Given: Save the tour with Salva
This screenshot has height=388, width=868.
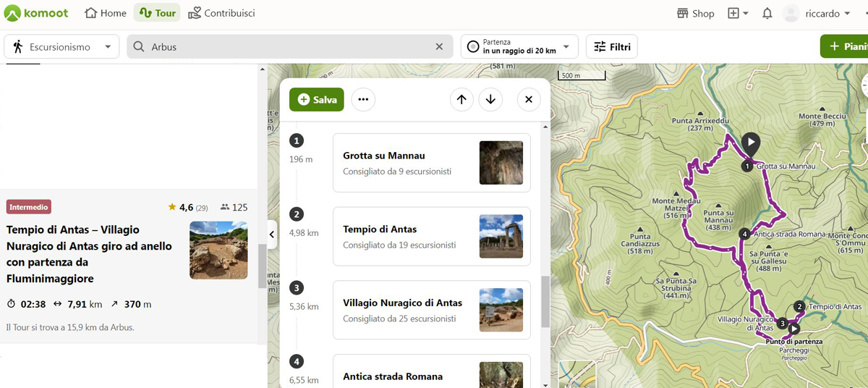Looking at the screenshot, I should [317, 99].
